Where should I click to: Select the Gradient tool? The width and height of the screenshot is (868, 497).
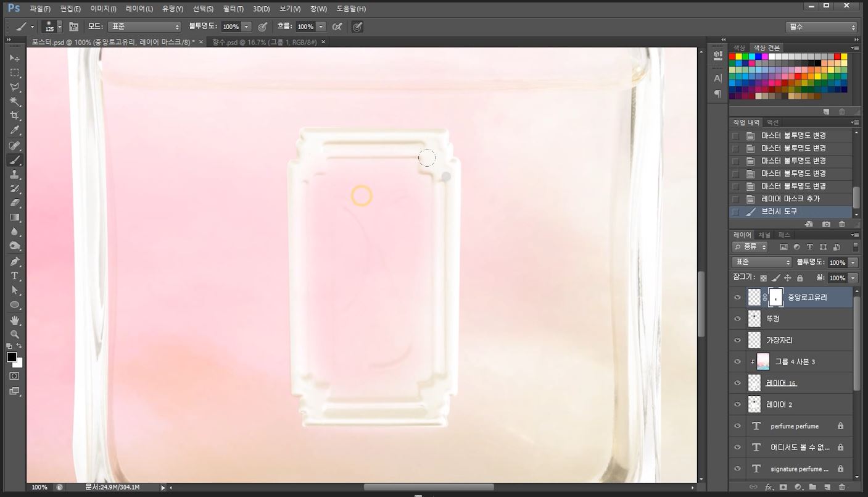click(x=15, y=217)
